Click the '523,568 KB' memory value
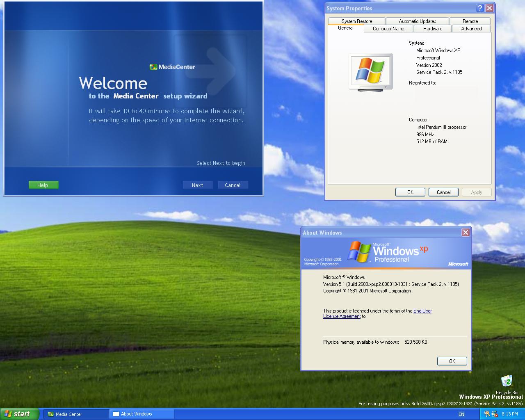Screen dimensions: 525x420 tap(416, 342)
